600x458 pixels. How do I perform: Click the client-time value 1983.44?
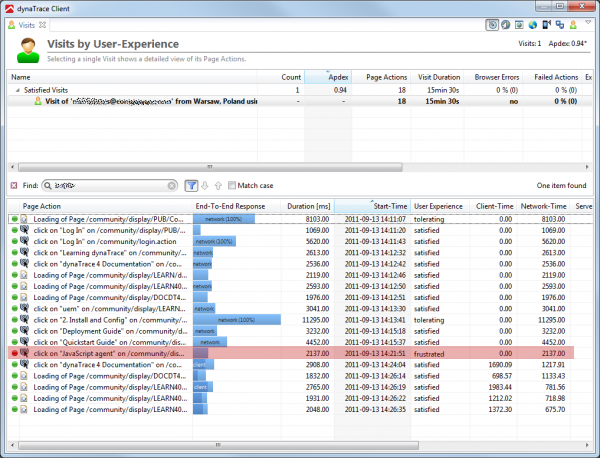coord(500,387)
